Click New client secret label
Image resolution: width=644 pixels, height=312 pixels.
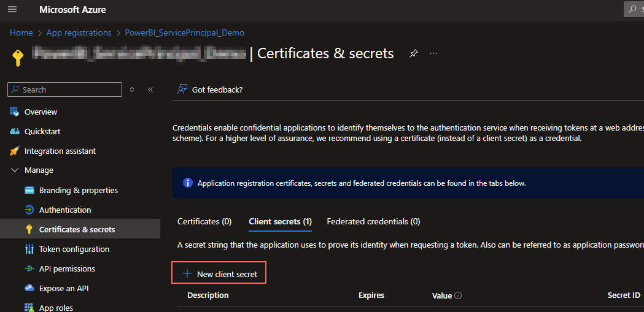[x=227, y=274]
